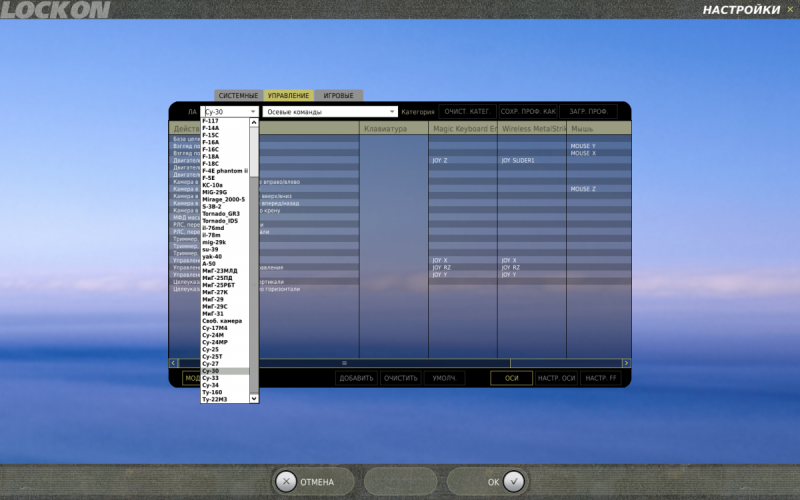Open НАСТР. ОСИ axis tuning
This screenshot has height=500, width=800.
[x=556, y=378]
